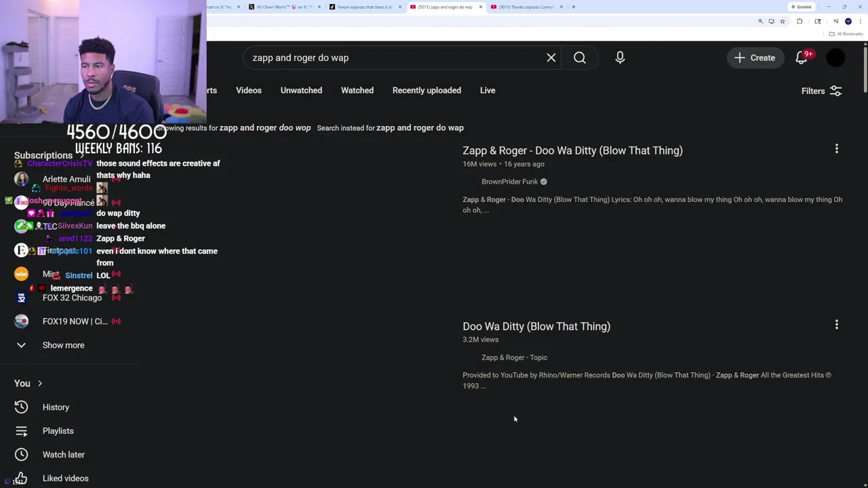Open a new browser tab
868x488 pixels.
tap(574, 7)
